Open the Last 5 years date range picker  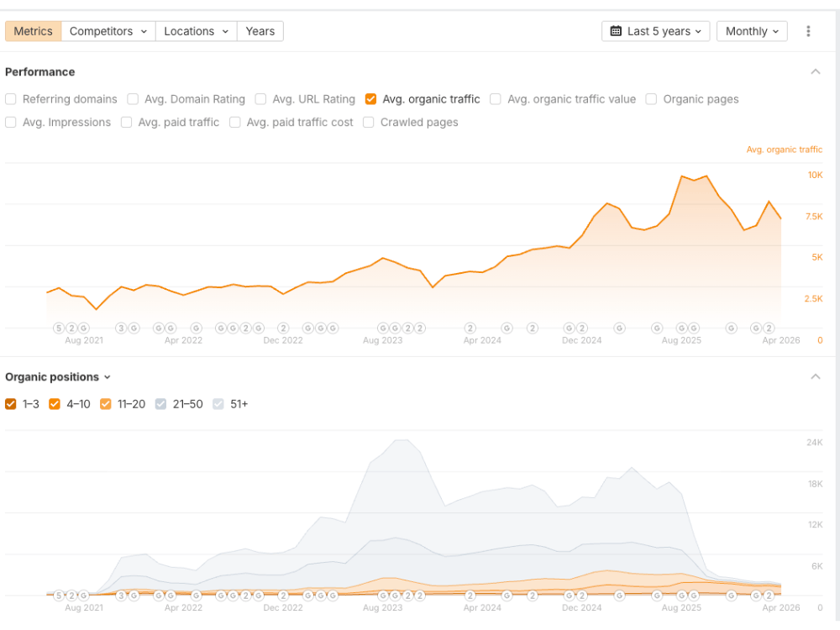tap(656, 30)
